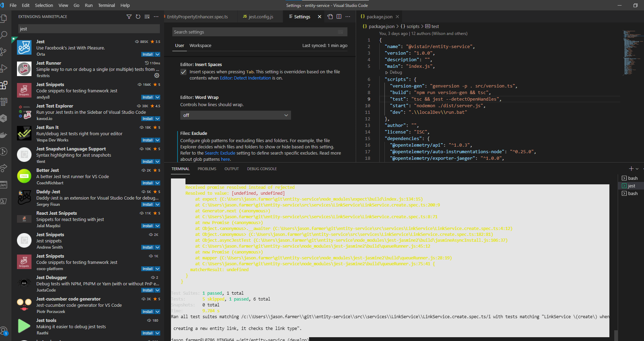Click the Jest tools green play icon
Screen dimensions: 644x341
pyautogui.click(x=24, y=326)
